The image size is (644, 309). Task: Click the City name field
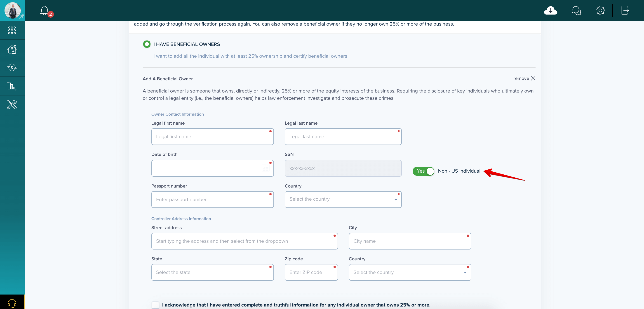(x=410, y=241)
